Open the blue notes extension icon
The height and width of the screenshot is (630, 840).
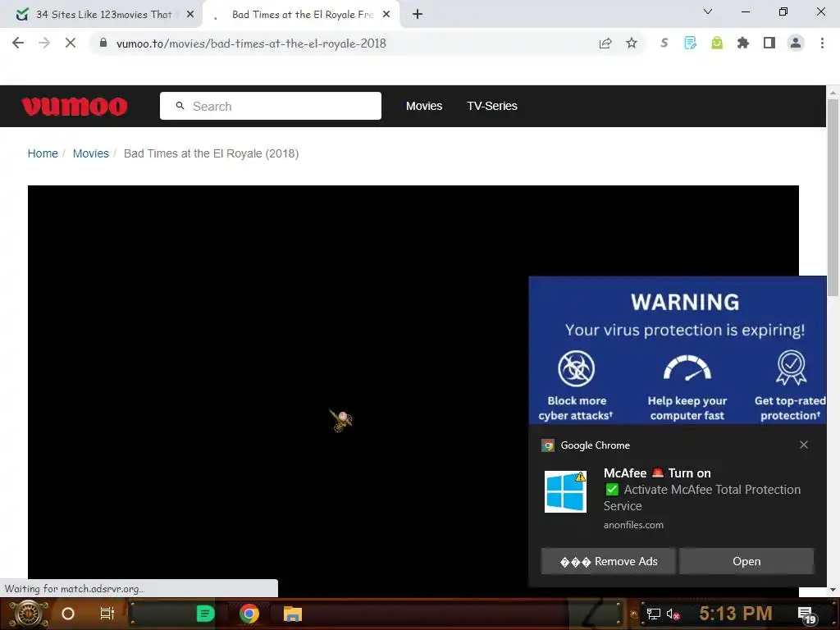click(691, 43)
